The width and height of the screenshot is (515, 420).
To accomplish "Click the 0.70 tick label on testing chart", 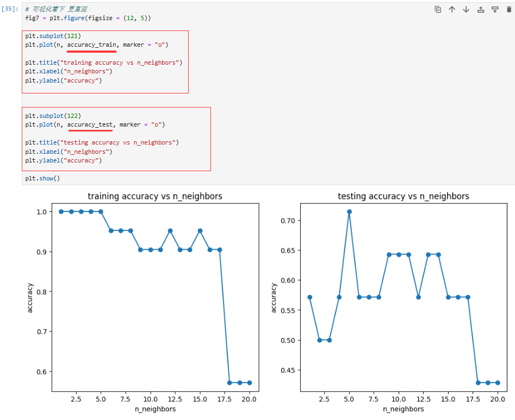I will [288, 221].
